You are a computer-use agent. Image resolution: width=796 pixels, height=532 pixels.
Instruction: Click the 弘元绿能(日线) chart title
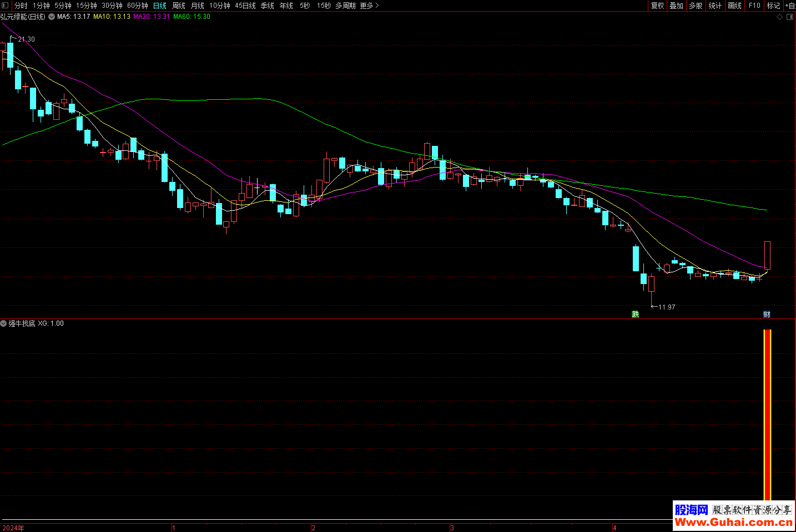[23, 17]
